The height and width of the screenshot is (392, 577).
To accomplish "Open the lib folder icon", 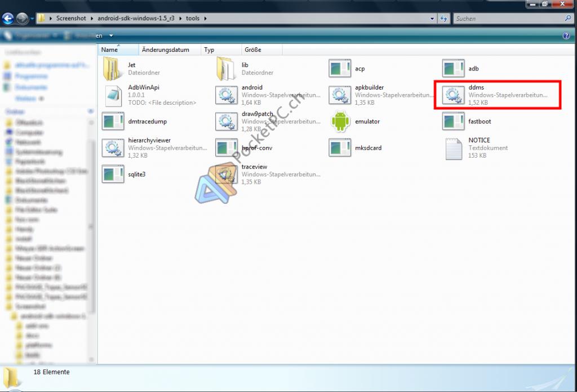I will 226,69.
